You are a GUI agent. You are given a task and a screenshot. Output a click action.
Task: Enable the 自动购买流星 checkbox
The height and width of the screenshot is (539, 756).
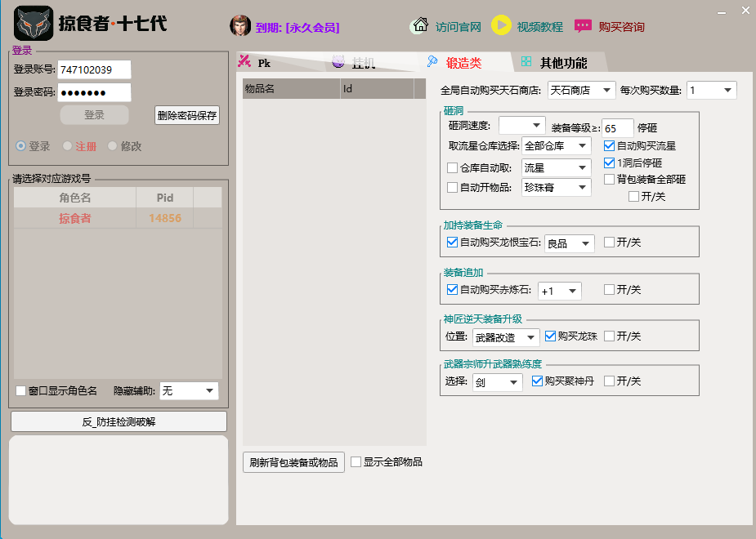pos(609,146)
